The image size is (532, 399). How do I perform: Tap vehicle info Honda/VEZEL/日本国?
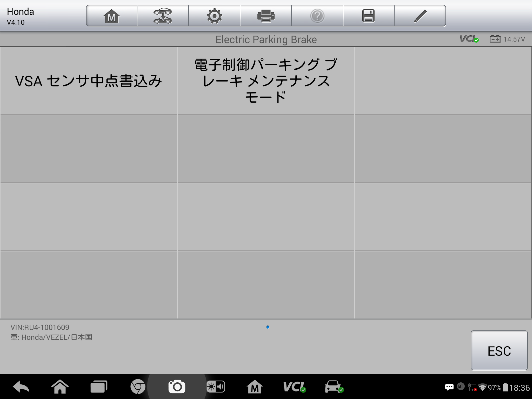[x=51, y=337]
